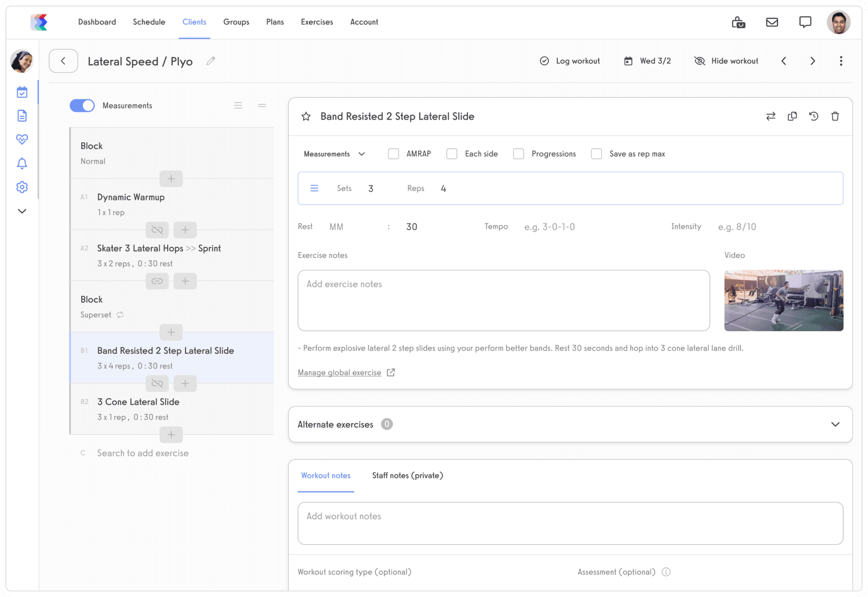
Task: Enable the AMRAP checkbox
Action: point(393,154)
